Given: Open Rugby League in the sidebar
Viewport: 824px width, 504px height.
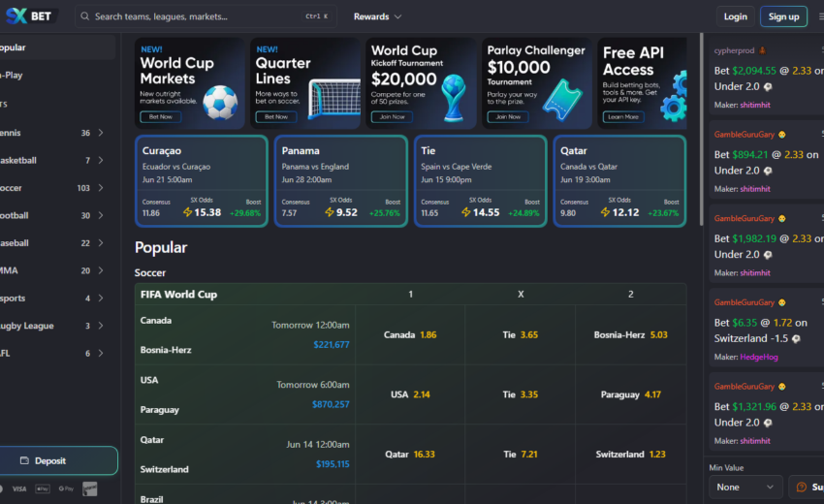Looking at the screenshot, I should point(57,326).
